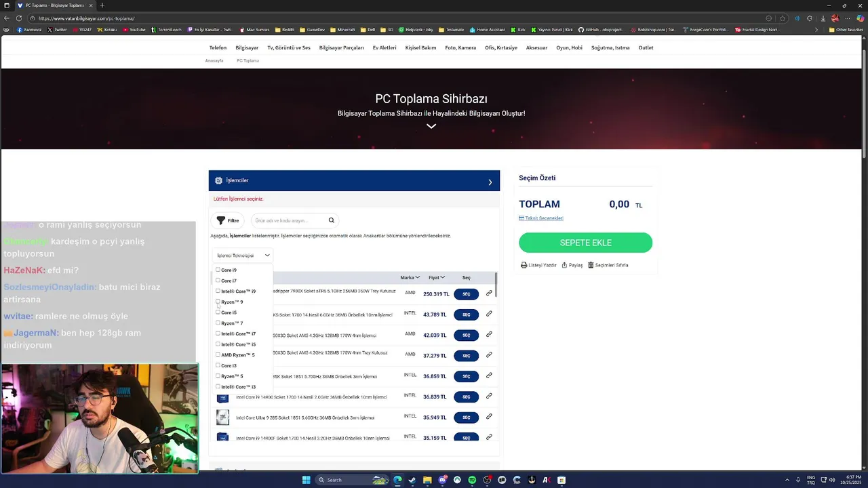Screen dimensions: 868x488
Task: Go to the Anasayfa breadcrumb link
Action: [214, 60]
